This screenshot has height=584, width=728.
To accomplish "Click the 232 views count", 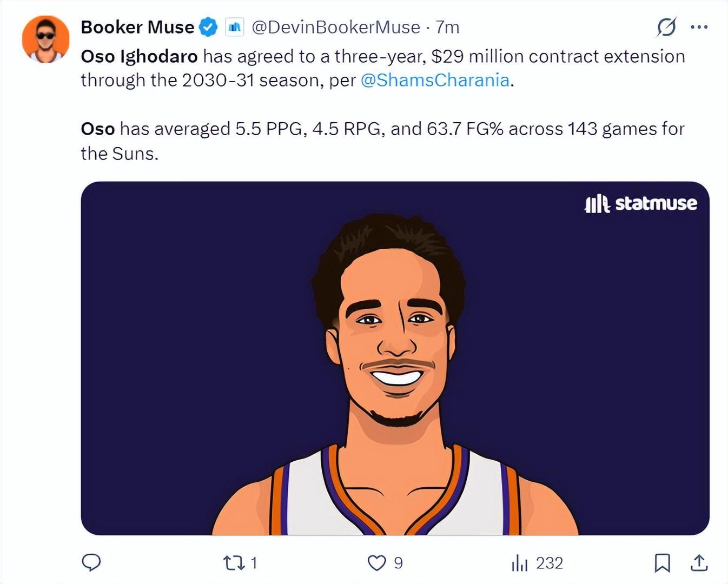I will point(549,563).
